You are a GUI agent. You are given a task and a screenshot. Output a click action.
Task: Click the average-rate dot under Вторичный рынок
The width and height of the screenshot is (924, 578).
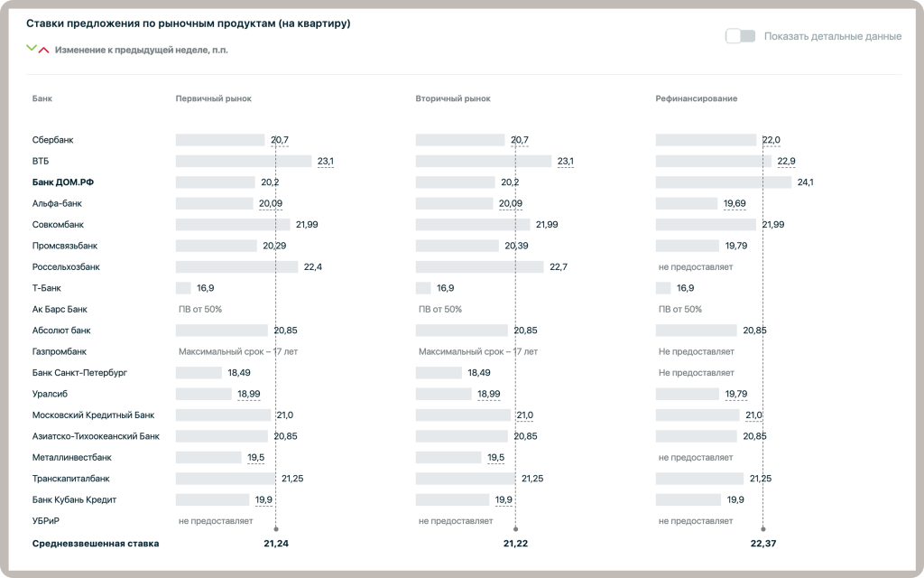[515, 528]
